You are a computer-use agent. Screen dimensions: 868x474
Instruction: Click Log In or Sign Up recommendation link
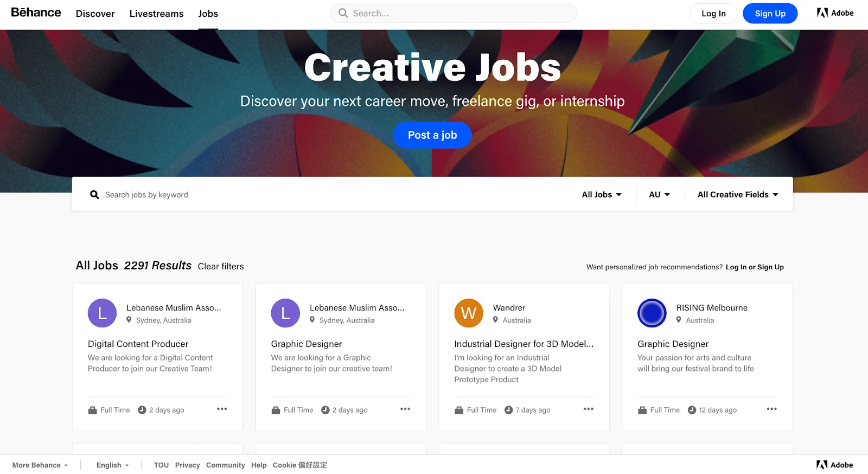coord(755,267)
